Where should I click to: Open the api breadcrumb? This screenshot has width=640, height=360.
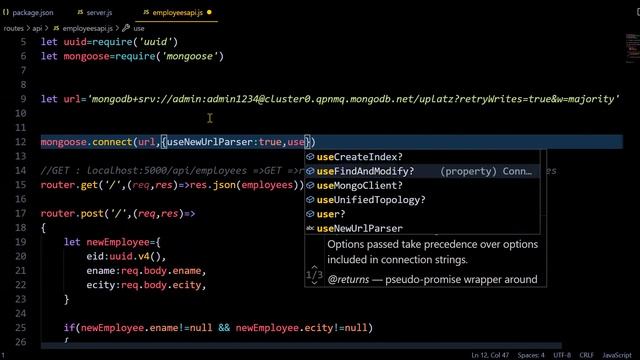(x=37, y=29)
